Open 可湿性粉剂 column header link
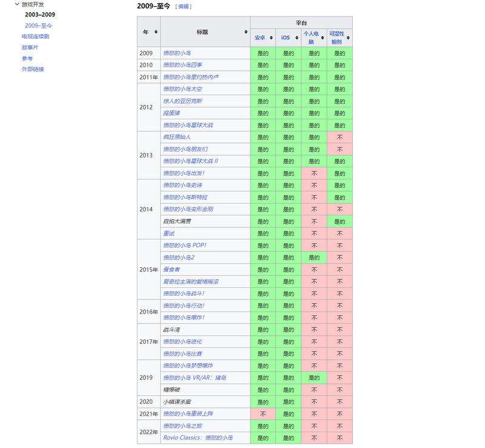Viewport: 485px width, 448px height. pos(336,38)
